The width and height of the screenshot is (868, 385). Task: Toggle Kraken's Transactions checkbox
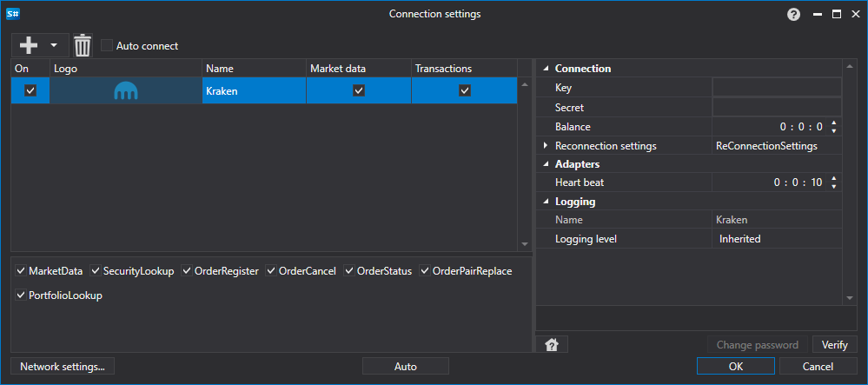coord(465,91)
